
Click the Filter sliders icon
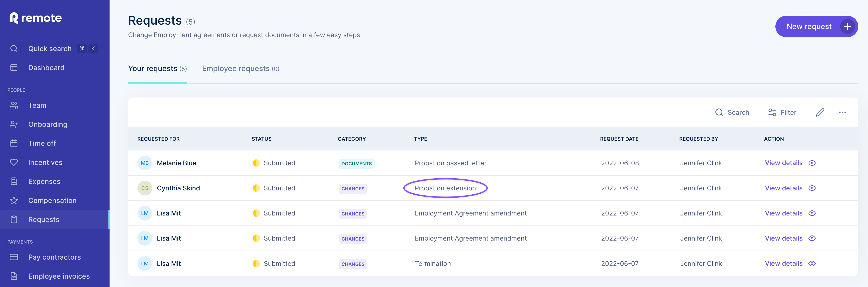772,113
